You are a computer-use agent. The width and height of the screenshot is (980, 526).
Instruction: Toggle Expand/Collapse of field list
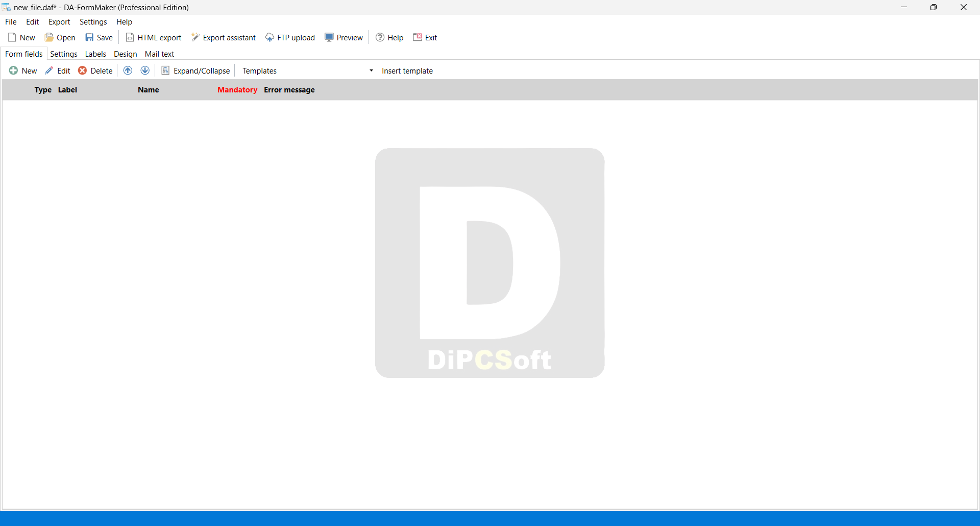pyautogui.click(x=196, y=70)
